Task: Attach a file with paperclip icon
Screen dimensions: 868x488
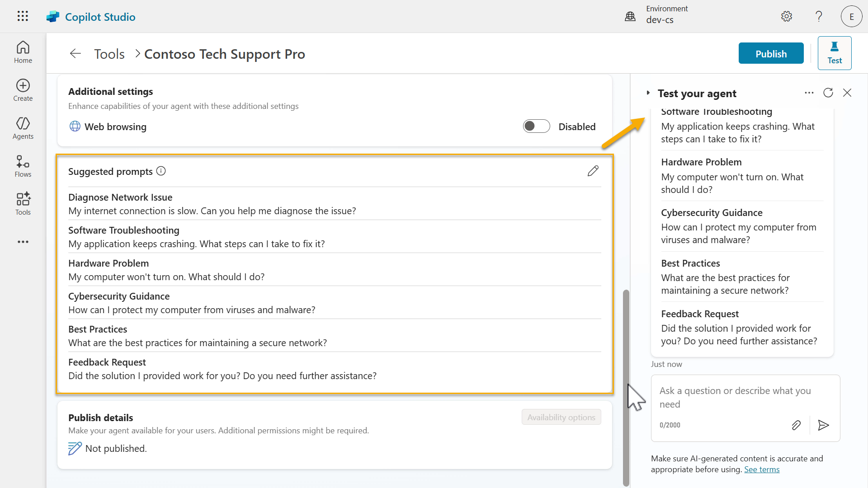Action: [x=796, y=425]
